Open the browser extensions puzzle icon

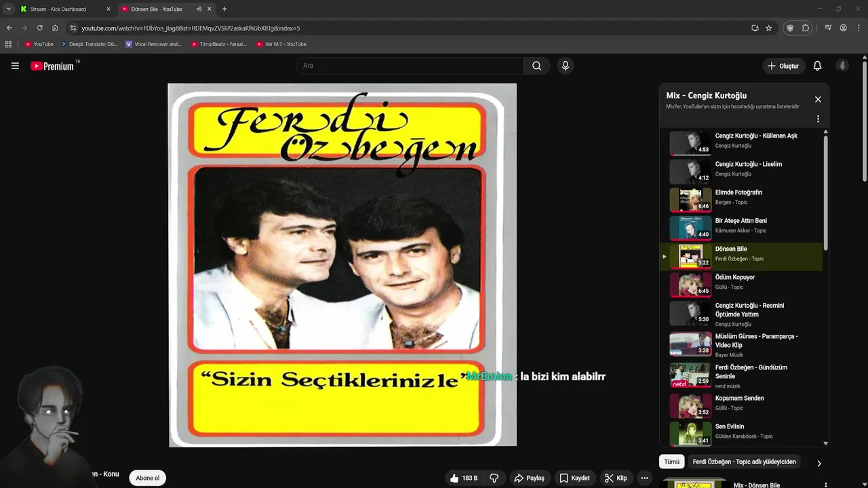click(806, 28)
